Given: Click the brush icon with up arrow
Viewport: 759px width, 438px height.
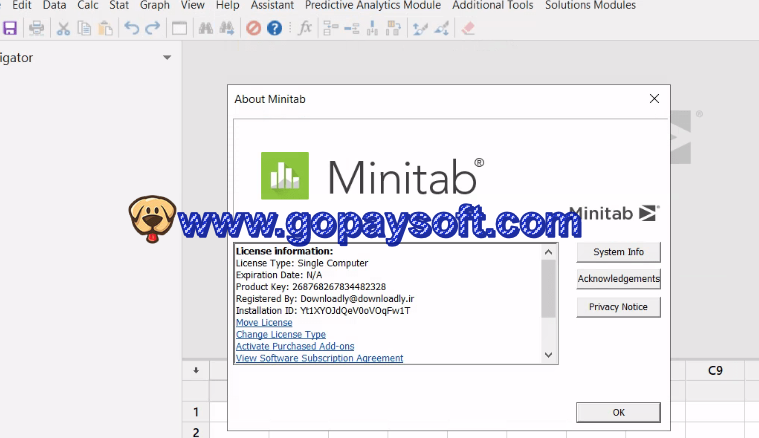Looking at the screenshot, I should pyautogui.click(x=420, y=28).
